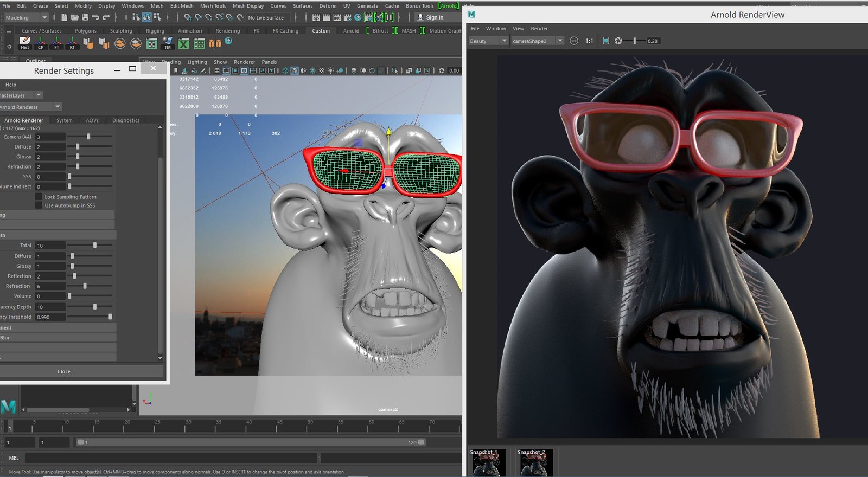Enable Lock Sampling Pattern checkbox
This screenshot has width=868, height=477.
click(x=39, y=197)
